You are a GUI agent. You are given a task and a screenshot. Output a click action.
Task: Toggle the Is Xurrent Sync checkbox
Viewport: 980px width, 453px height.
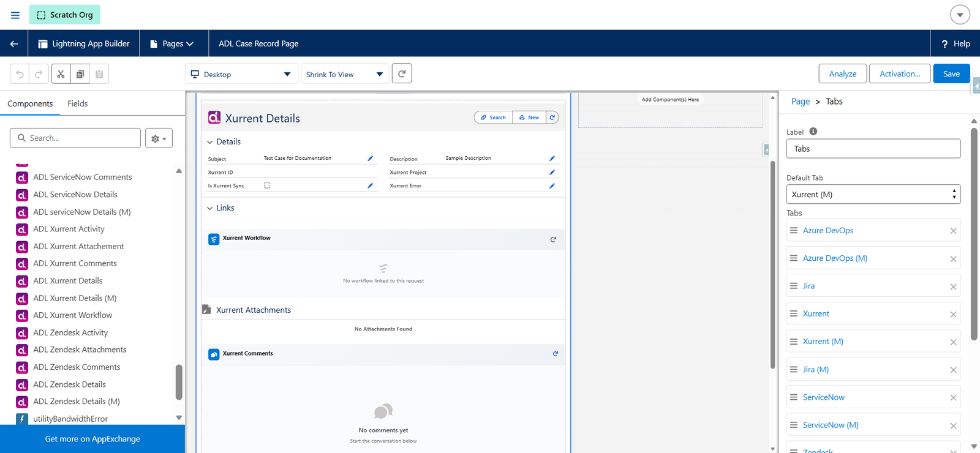[x=267, y=185]
